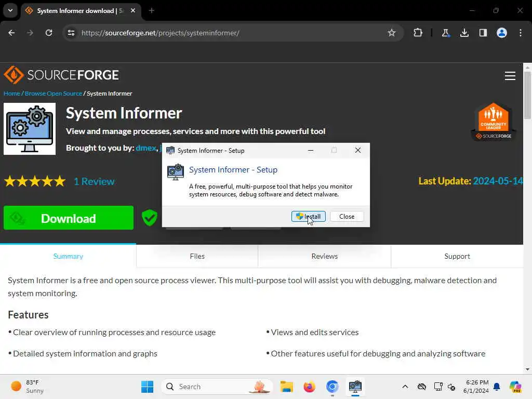Screen dimensions: 532x399
Task: Open the Chromium browser taskbar icon
Action: pos(332,387)
